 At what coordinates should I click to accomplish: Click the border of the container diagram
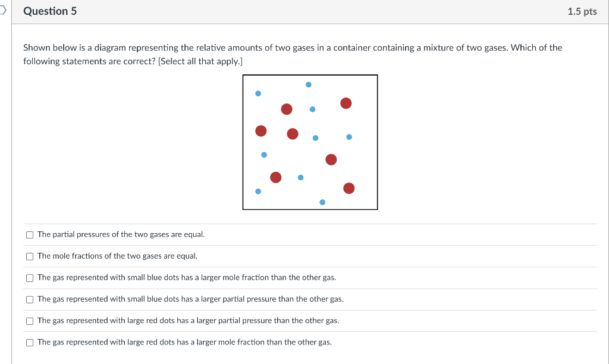click(x=242, y=142)
